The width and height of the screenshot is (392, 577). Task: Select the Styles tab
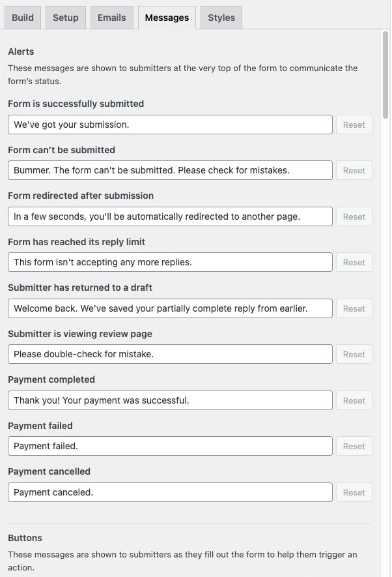[x=221, y=18]
